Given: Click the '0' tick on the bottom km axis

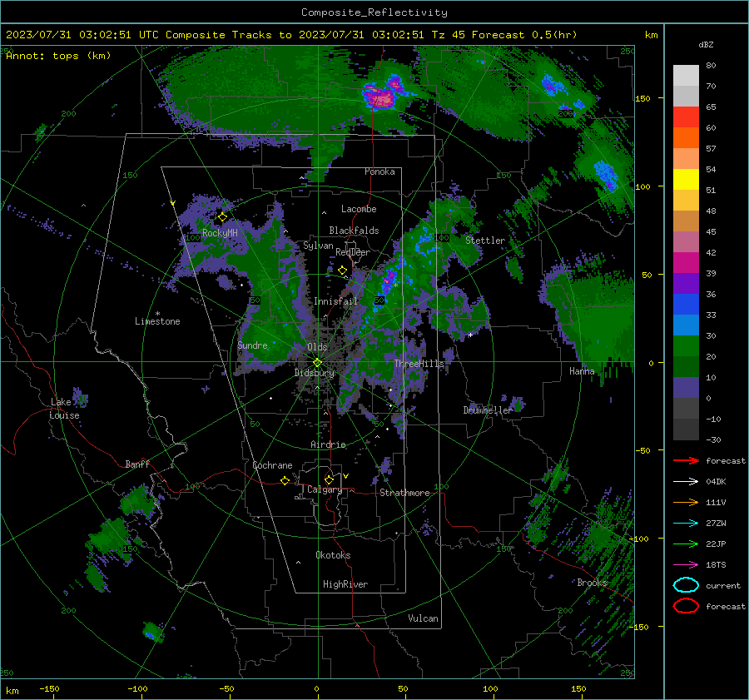Looking at the screenshot, I should pyautogui.click(x=316, y=689).
